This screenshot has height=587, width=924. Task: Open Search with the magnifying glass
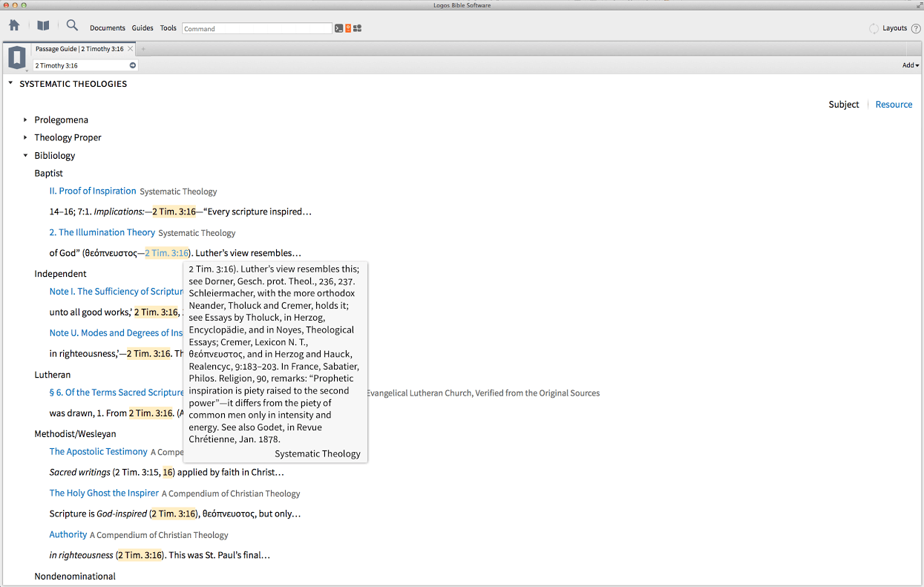[72, 26]
